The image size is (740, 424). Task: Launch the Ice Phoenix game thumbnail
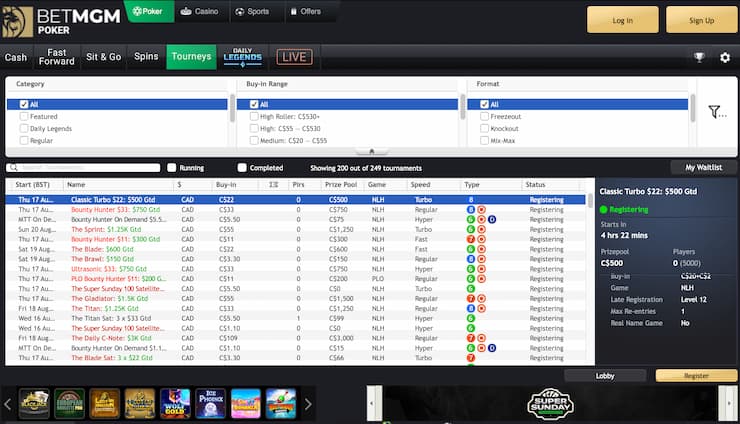tap(210, 404)
